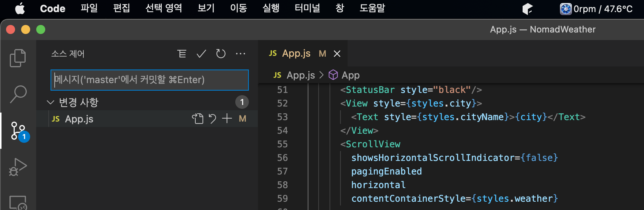The image size is (644, 210).
Task: Click pagingEnabled on line 57
Action: 386,171
